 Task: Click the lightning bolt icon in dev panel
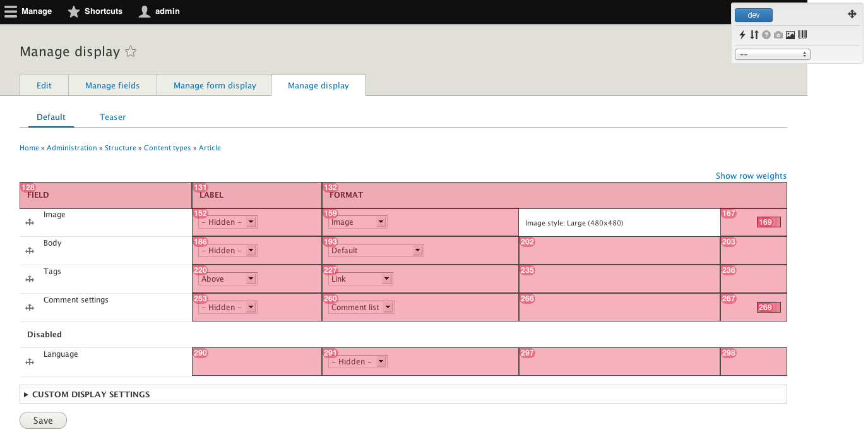742,35
